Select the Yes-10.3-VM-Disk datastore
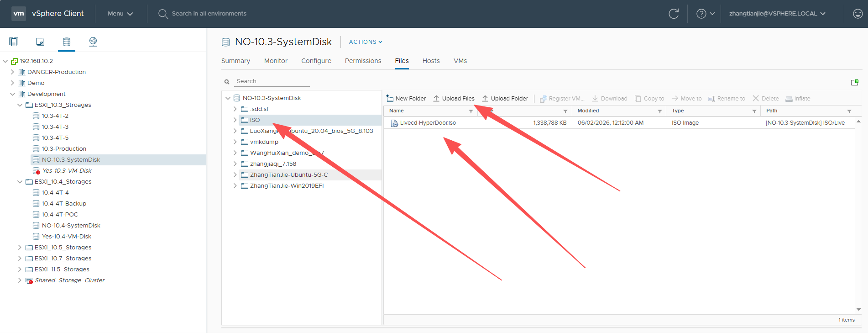This screenshot has height=333, width=868. click(x=67, y=170)
